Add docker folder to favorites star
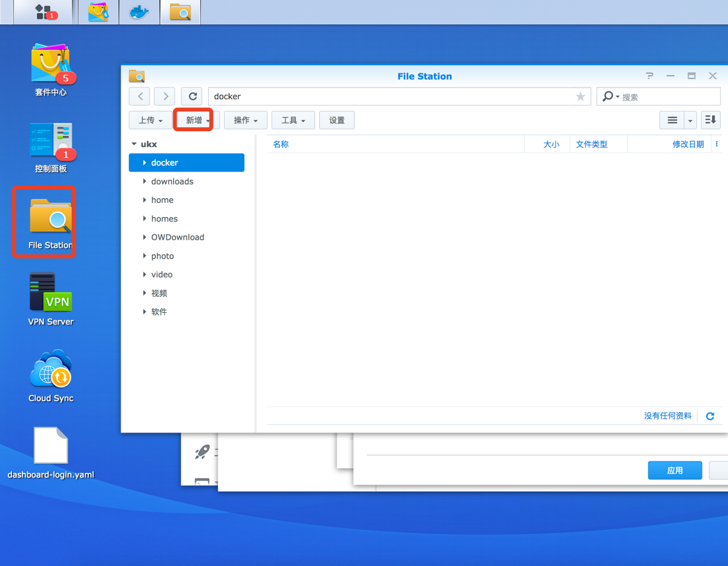This screenshot has height=566, width=728. tap(580, 97)
